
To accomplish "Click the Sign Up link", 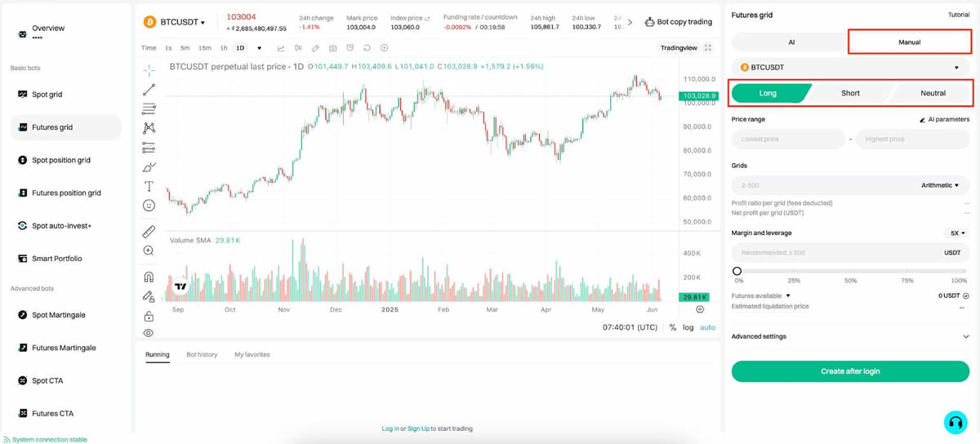I will pos(418,428).
